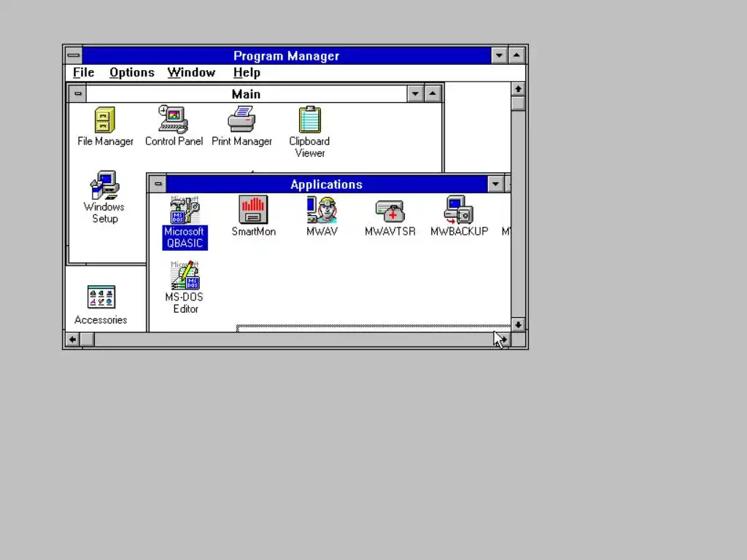Image resolution: width=747 pixels, height=560 pixels.
Task: Select the MS-DOS Editor icon
Action: [185, 287]
